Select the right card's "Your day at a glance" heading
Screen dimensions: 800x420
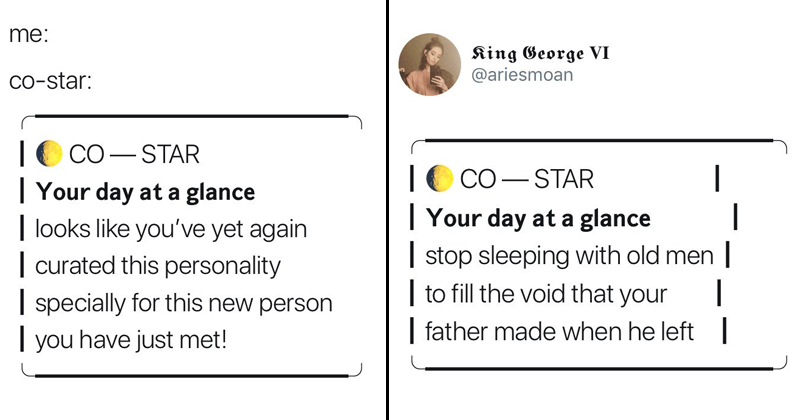click(x=538, y=217)
